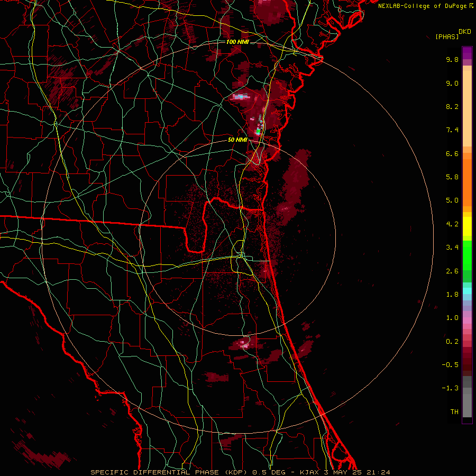Click the 1.8 scale value

(x=452, y=295)
